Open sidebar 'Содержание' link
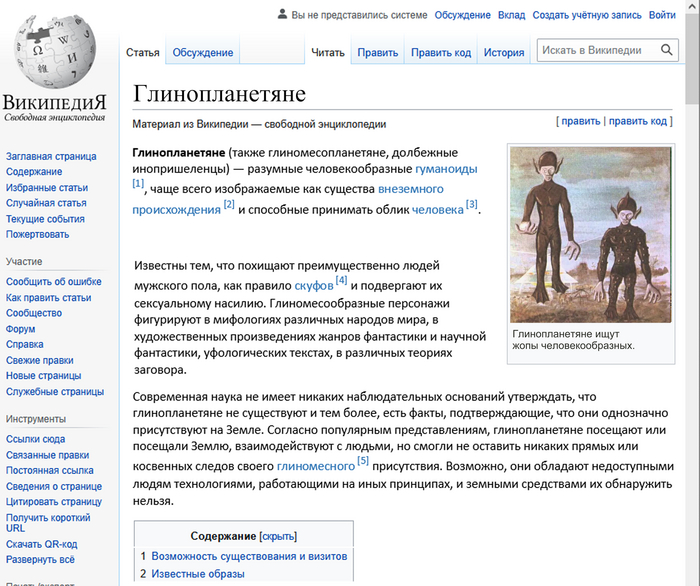 [34, 172]
